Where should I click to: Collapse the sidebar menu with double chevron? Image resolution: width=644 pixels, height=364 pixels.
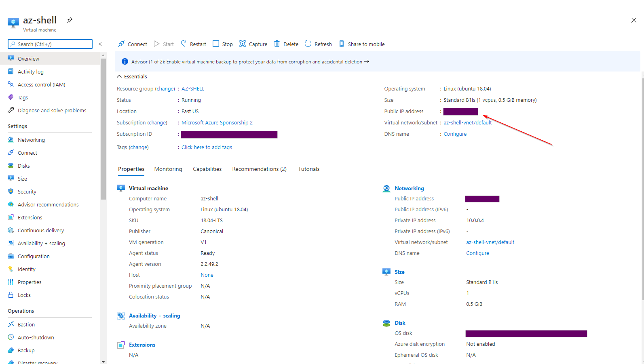point(100,44)
